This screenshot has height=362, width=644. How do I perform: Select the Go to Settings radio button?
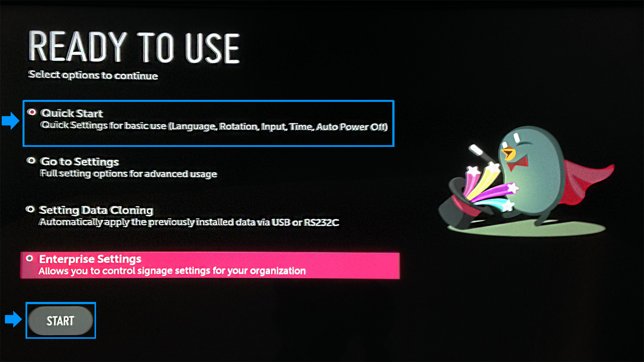click(31, 161)
